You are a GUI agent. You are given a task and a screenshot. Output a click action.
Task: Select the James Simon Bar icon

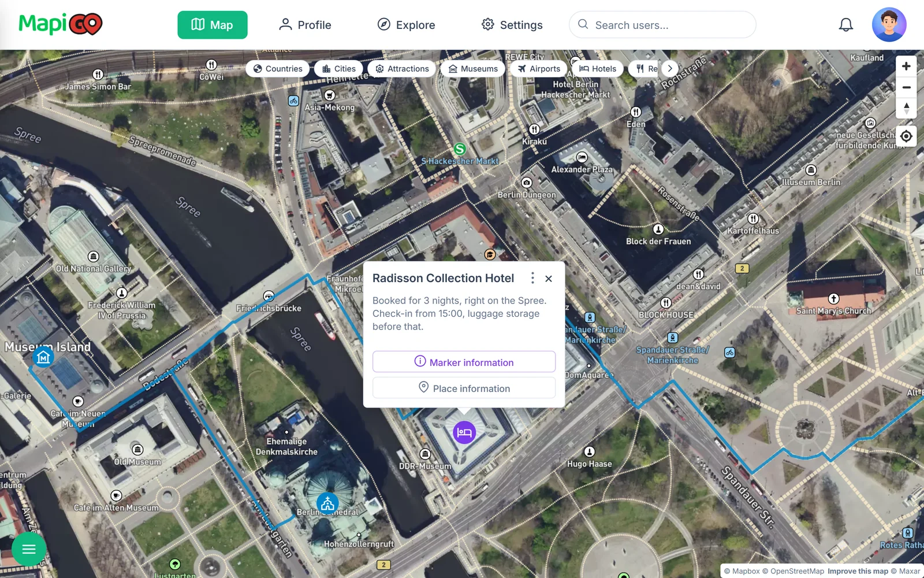[x=98, y=75]
